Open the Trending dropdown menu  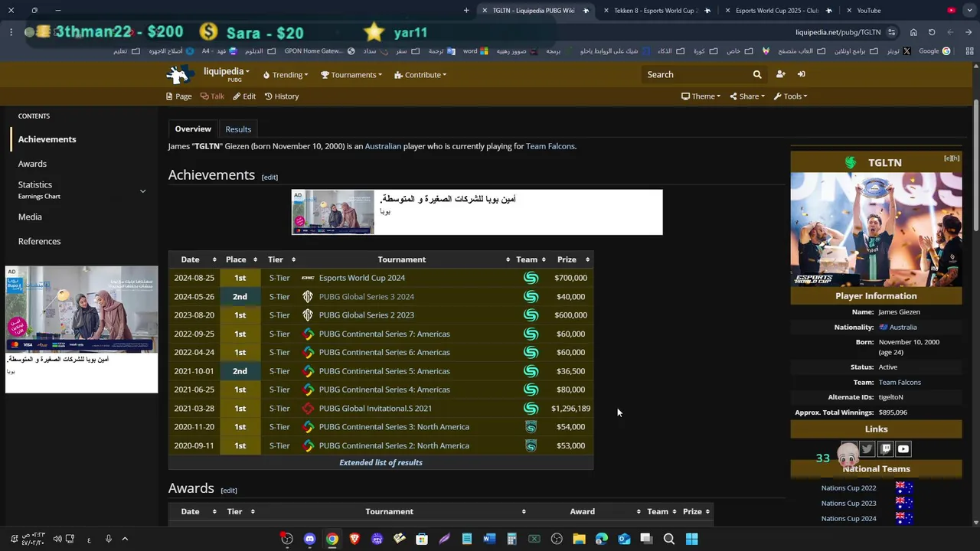286,75
